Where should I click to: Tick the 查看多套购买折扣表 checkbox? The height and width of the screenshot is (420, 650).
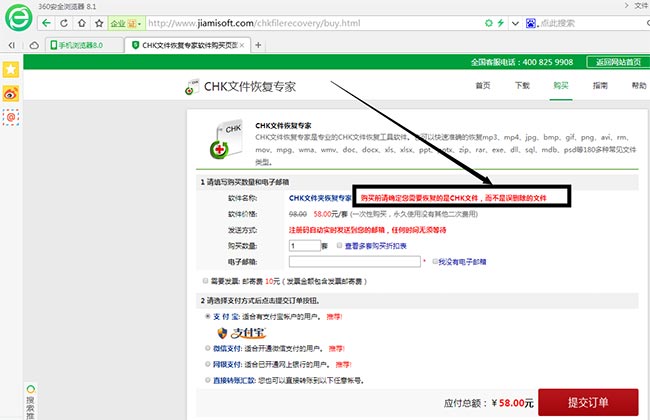coord(339,245)
